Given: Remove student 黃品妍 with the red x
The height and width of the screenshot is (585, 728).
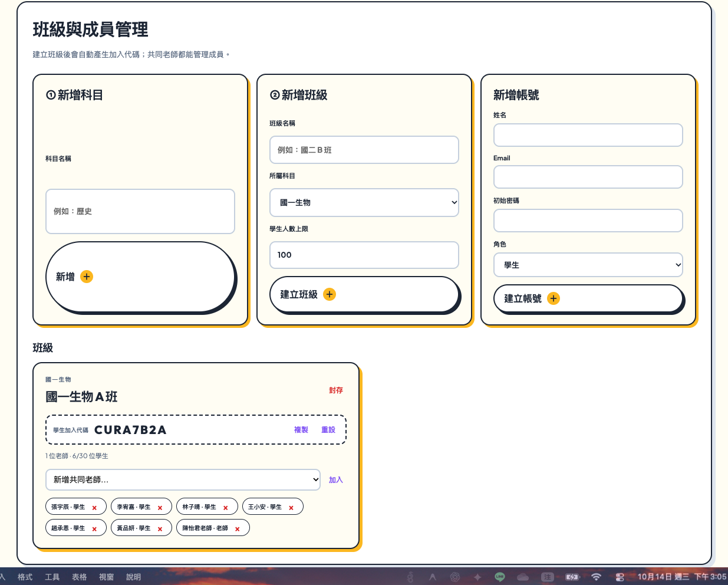Looking at the screenshot, I should 160,529.
